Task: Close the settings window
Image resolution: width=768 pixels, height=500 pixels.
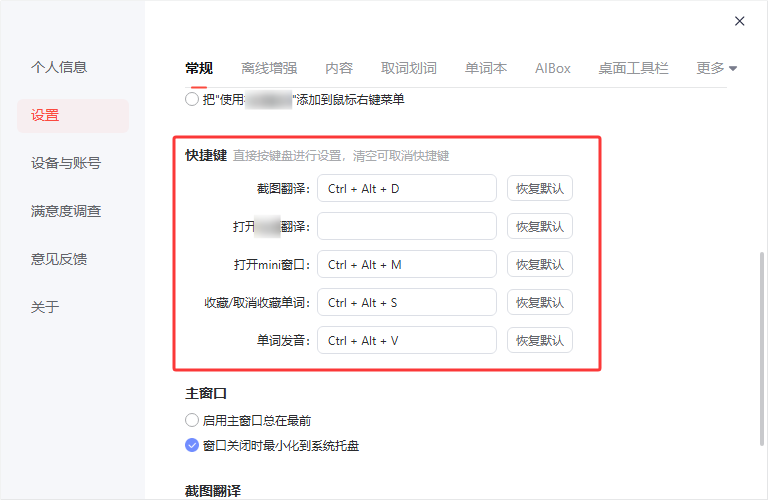Action: pos(740,20)
